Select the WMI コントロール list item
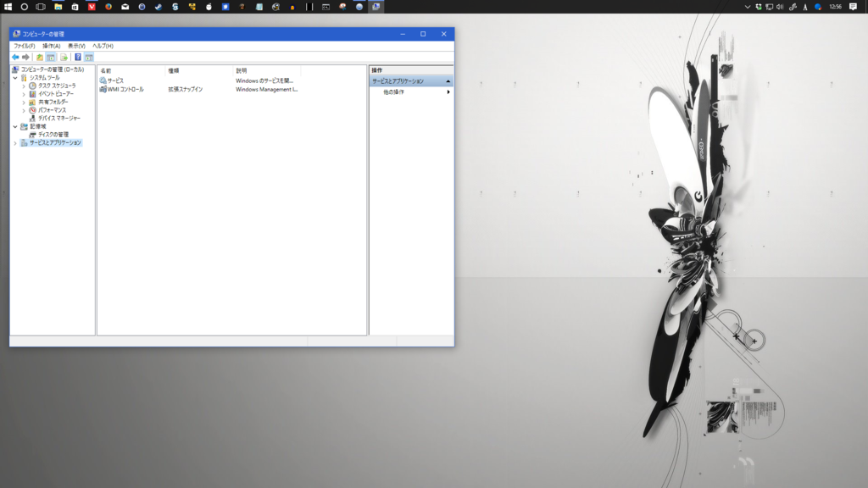The image size is (868, 488). (125, 89)
